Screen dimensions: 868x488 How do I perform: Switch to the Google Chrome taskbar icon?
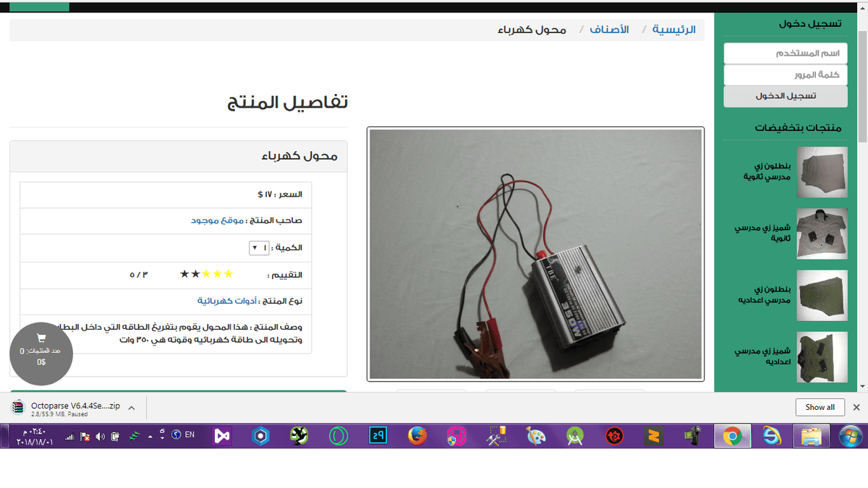(733, 436)
